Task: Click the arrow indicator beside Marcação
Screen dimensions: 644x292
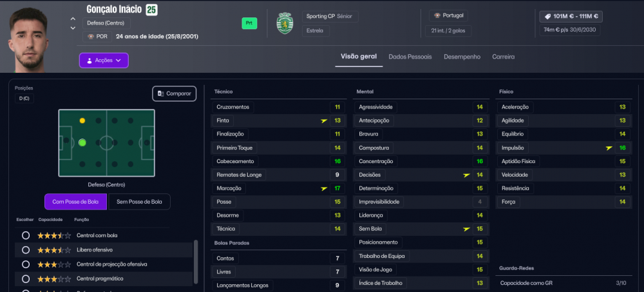Action: (x=324, y=189)
